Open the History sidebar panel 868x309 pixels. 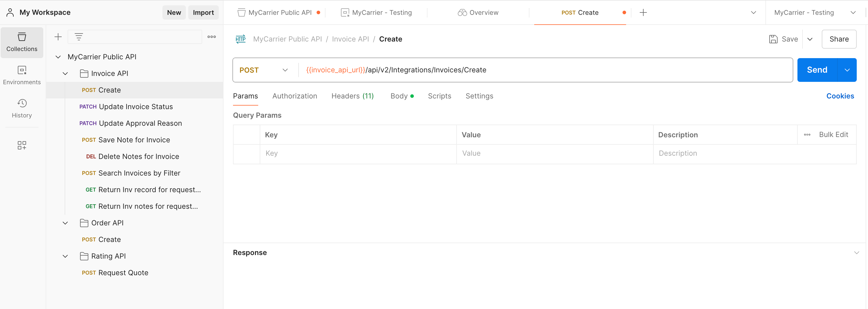(22, 108)
